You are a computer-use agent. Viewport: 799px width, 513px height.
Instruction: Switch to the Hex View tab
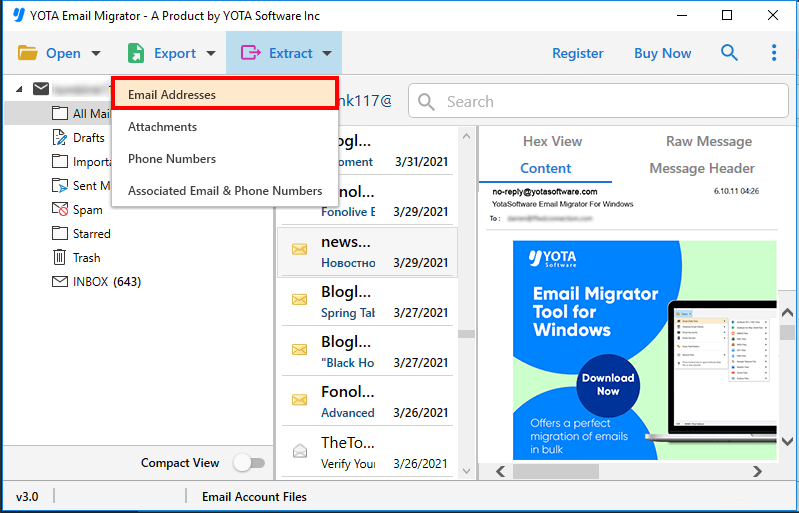(x=552, y=141)
